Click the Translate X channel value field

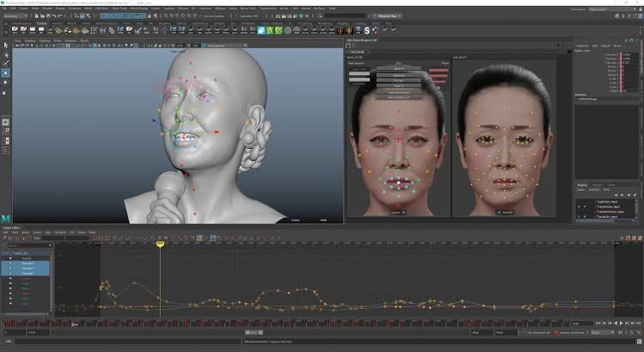(625, 54)
